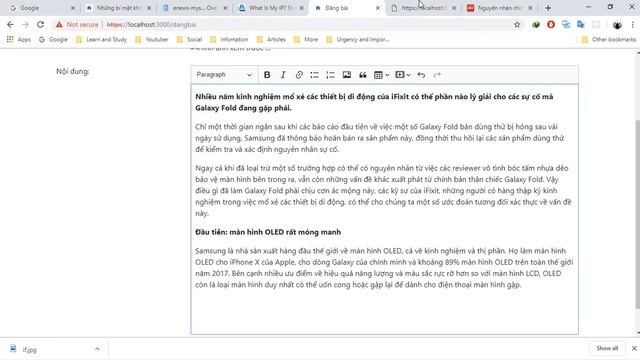Insert an image in the editor
640x360 pixels.
[347, 75]
